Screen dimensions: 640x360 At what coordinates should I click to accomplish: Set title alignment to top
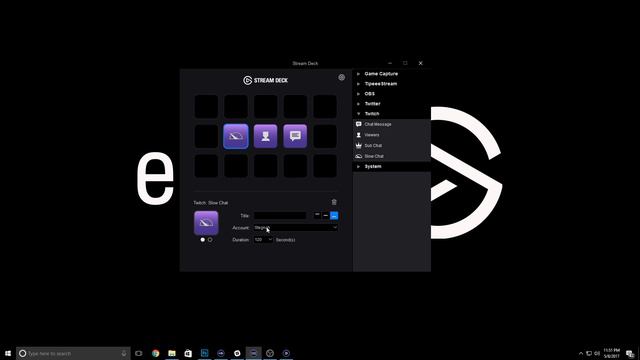(317, 215)
